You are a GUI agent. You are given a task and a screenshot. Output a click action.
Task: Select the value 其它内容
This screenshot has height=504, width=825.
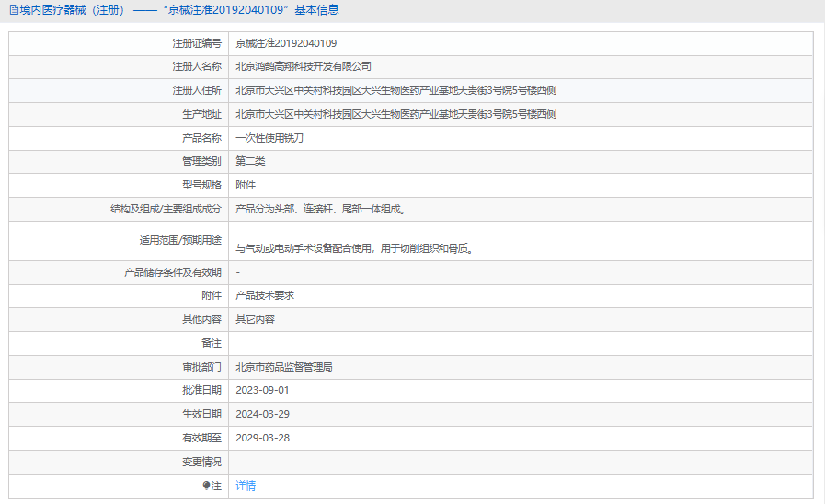[x=255, y=319]
